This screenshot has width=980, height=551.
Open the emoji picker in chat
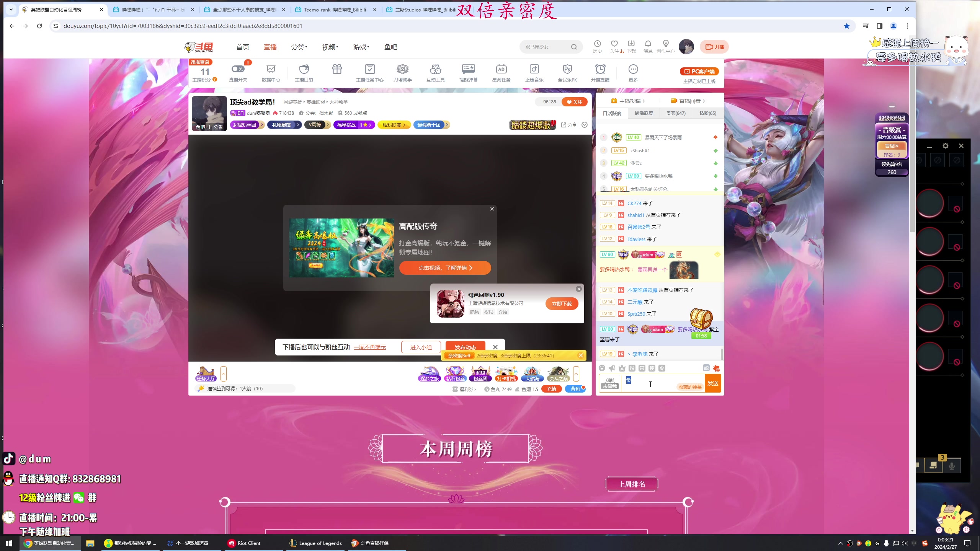[602, 368]
